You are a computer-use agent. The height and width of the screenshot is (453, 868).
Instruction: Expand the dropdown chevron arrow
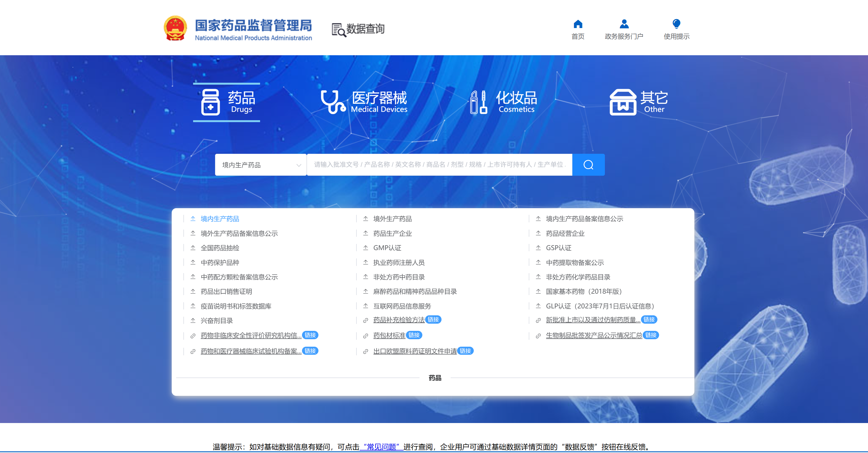pos(298,165)
